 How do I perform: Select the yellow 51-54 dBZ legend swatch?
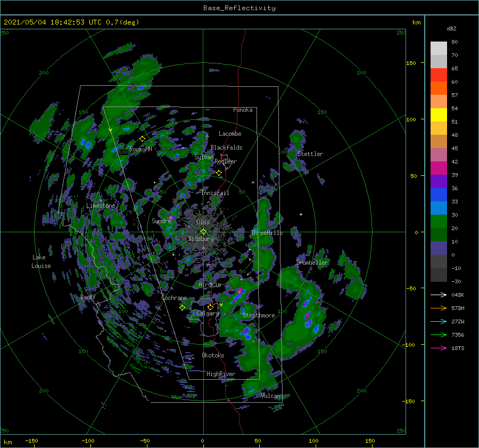coord(439,115)
